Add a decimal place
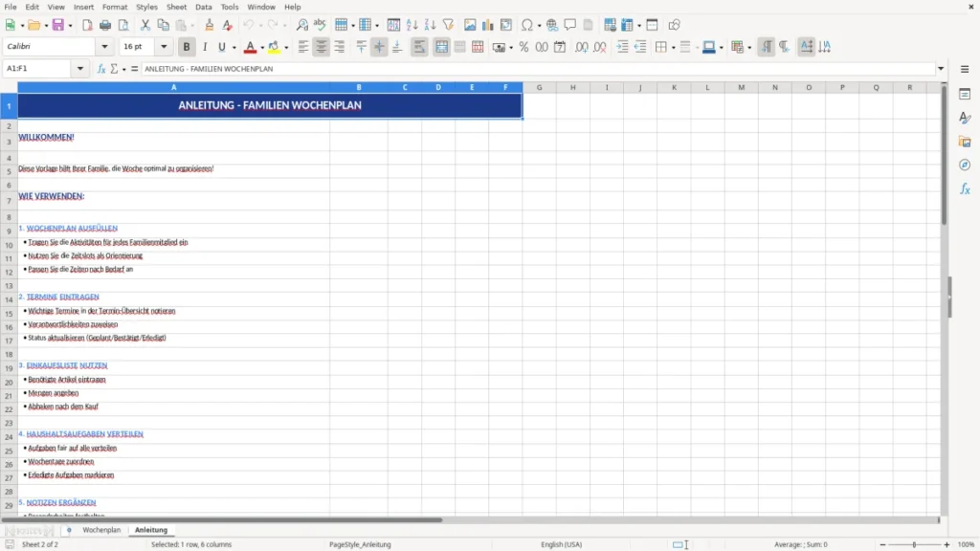 click(581, 47)
